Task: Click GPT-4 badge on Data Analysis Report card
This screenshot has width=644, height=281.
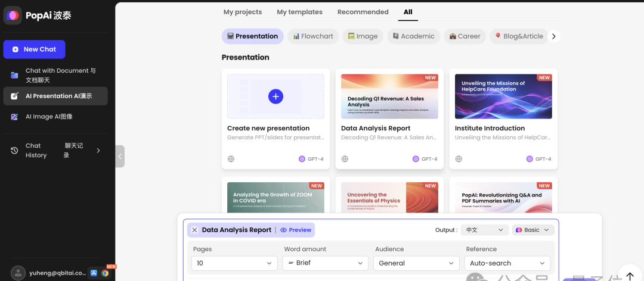Action: (x=425, y=159)
